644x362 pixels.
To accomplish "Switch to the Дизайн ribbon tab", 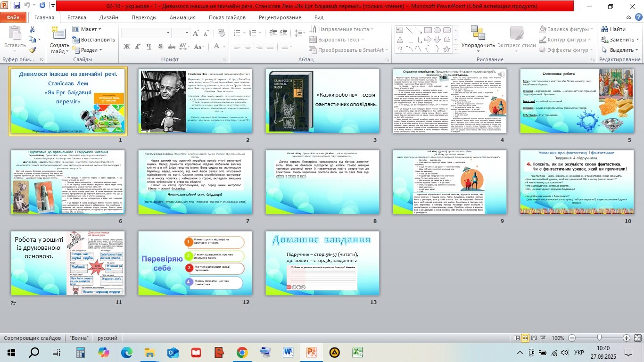I will tap(108, 17).
